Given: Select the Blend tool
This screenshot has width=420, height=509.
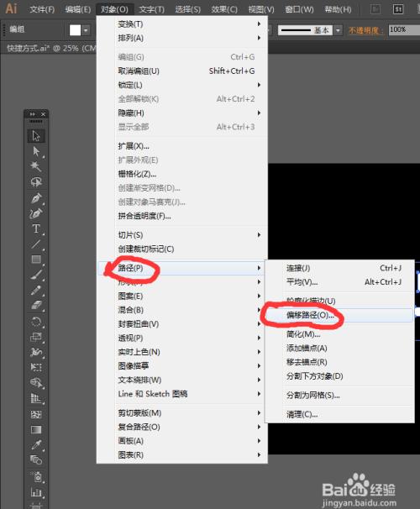Looking at the screenshot, I should pyautogui.click(x=36, y=460).
